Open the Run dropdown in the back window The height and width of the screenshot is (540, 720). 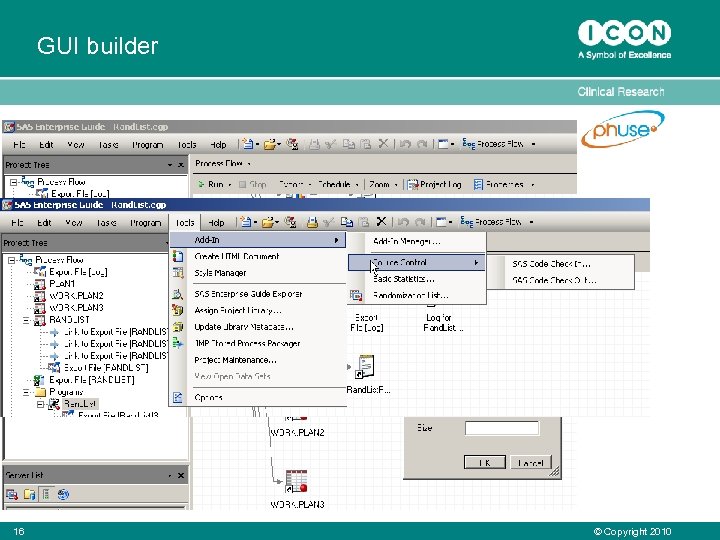(230, 185)
